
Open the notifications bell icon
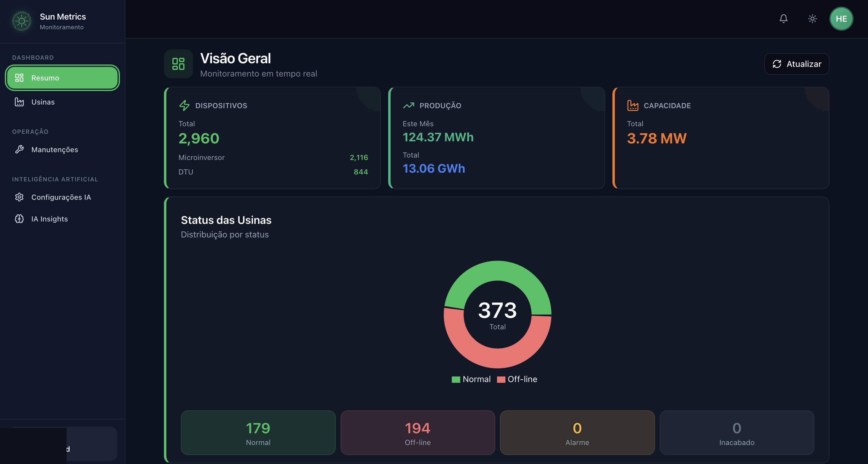coord(783,19)
